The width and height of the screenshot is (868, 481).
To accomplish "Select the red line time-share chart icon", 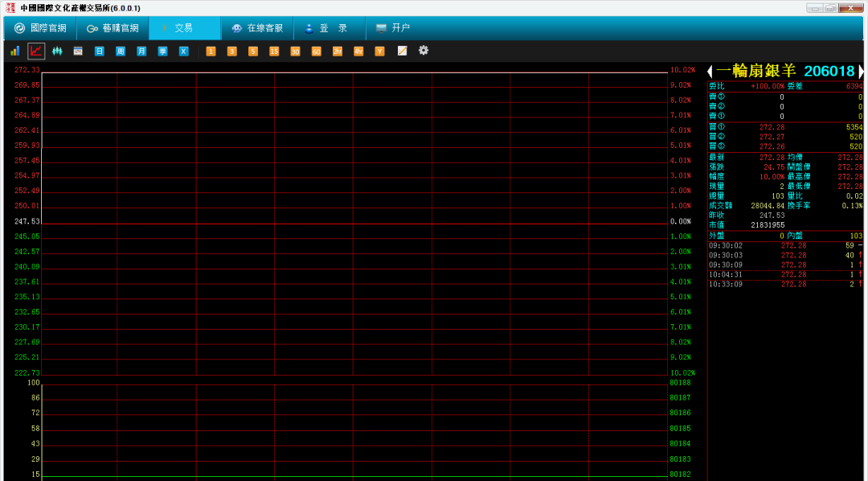I will click(36, 51).
